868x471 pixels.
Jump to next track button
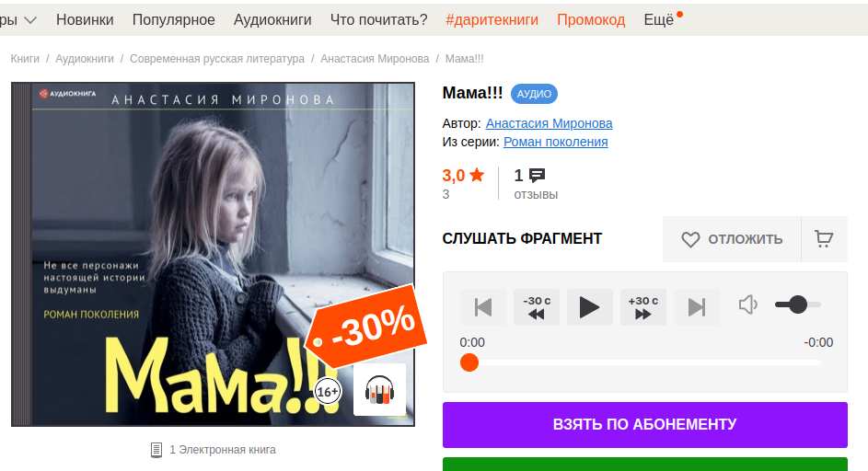pyautogui.click(x=697, y=307)
